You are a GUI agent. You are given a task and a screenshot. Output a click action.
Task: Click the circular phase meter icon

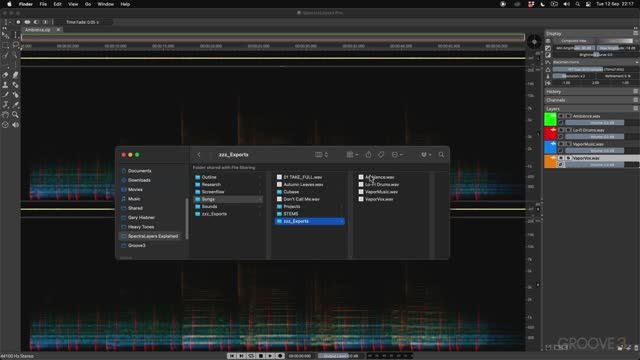[534, 42]
